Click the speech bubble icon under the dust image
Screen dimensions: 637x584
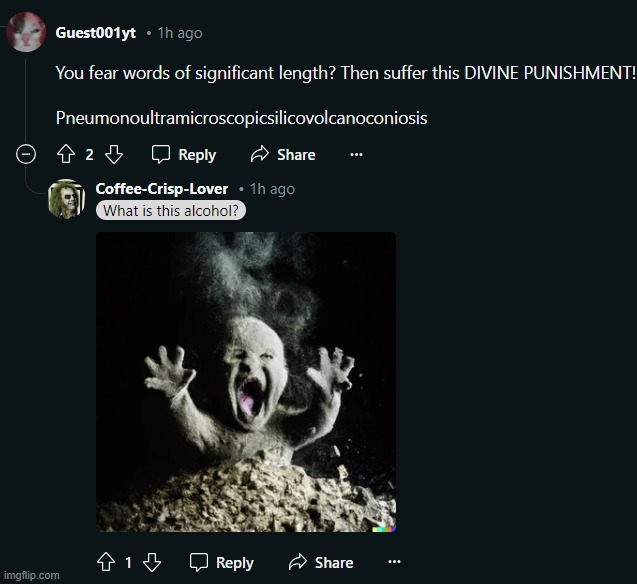[x=199, y=562]
